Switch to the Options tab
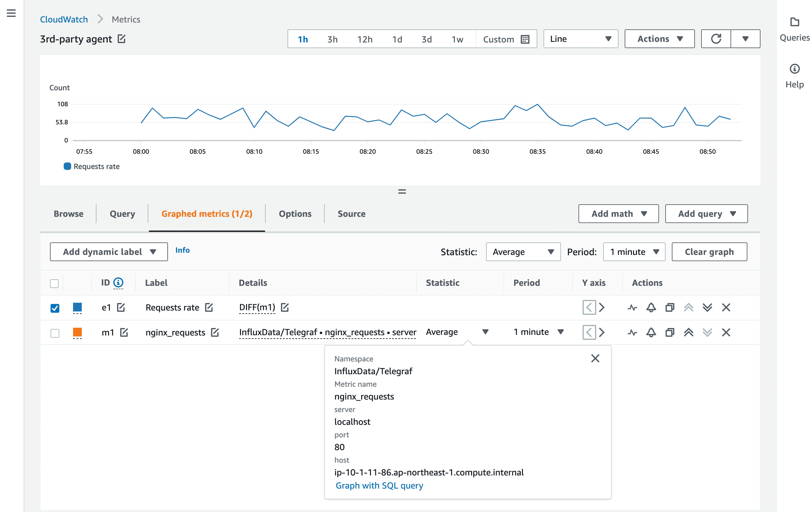Screen dimensions: 812x512 (x=295, y=214)
